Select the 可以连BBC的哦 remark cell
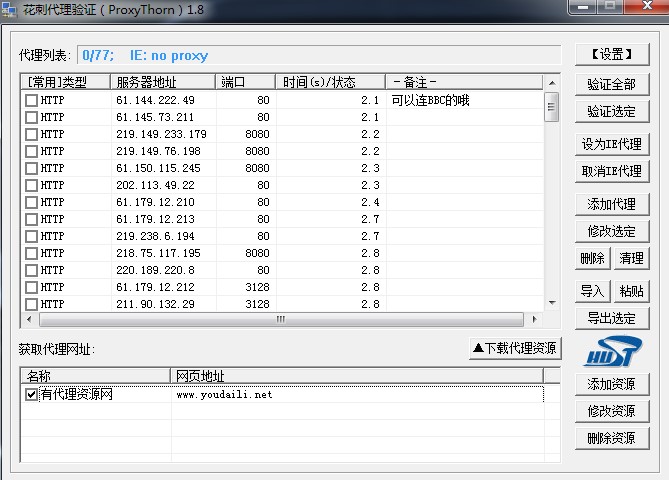The image size is (669, 480). point(430,100)
